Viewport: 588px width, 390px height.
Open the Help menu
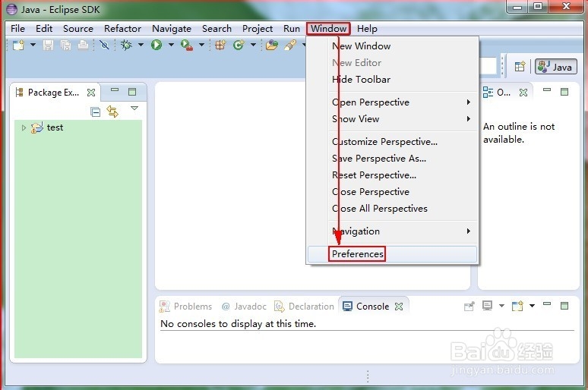tap(367, 29)
